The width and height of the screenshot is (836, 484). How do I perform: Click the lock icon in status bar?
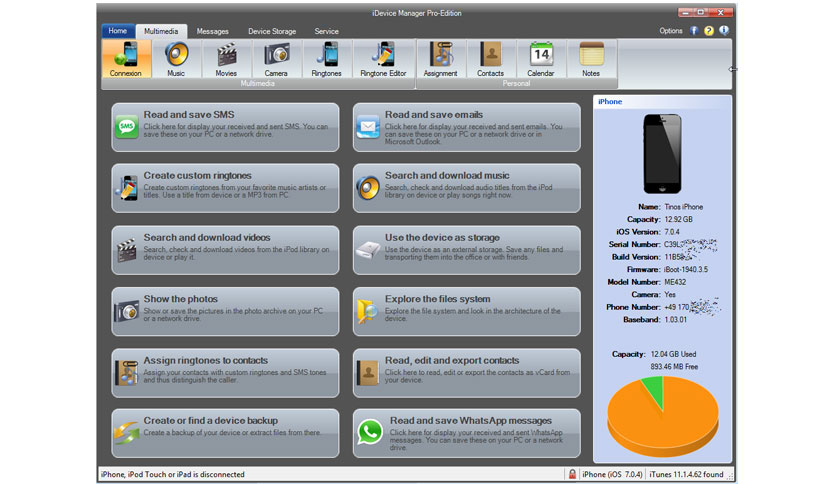572,474
